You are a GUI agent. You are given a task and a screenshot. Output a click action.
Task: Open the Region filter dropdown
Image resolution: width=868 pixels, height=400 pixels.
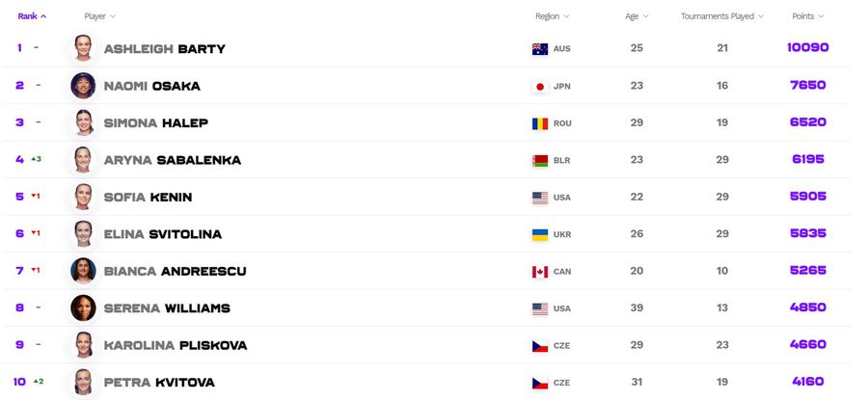point(552,16)
